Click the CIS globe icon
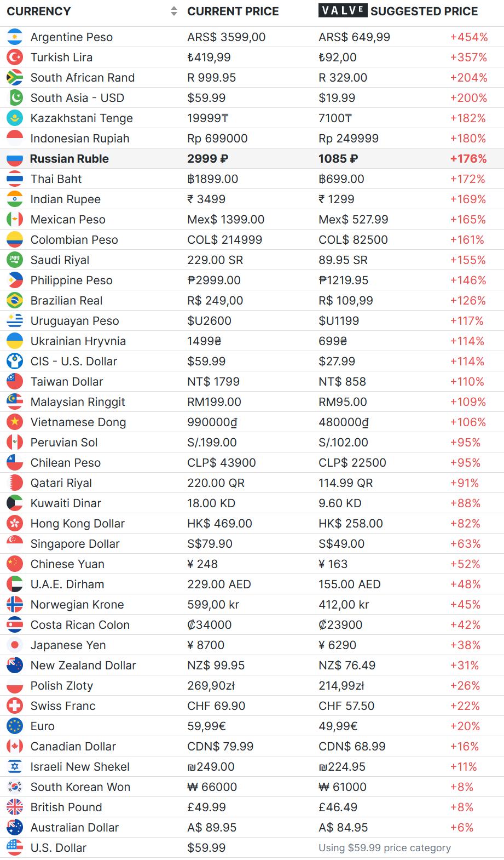Viewport: 504px width, 860px height. pos(15,361)
